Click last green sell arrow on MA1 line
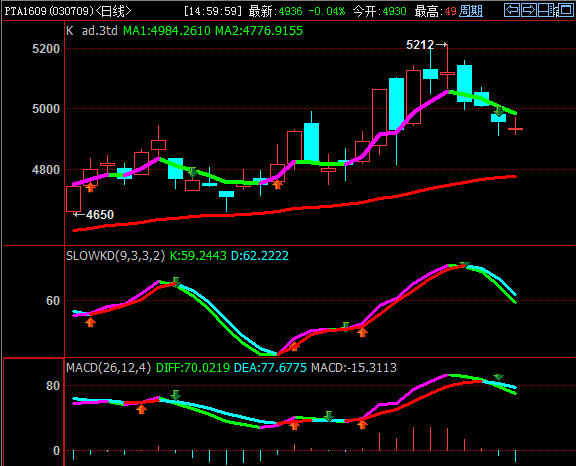The image size is (576, 466). tap(498, 112)
